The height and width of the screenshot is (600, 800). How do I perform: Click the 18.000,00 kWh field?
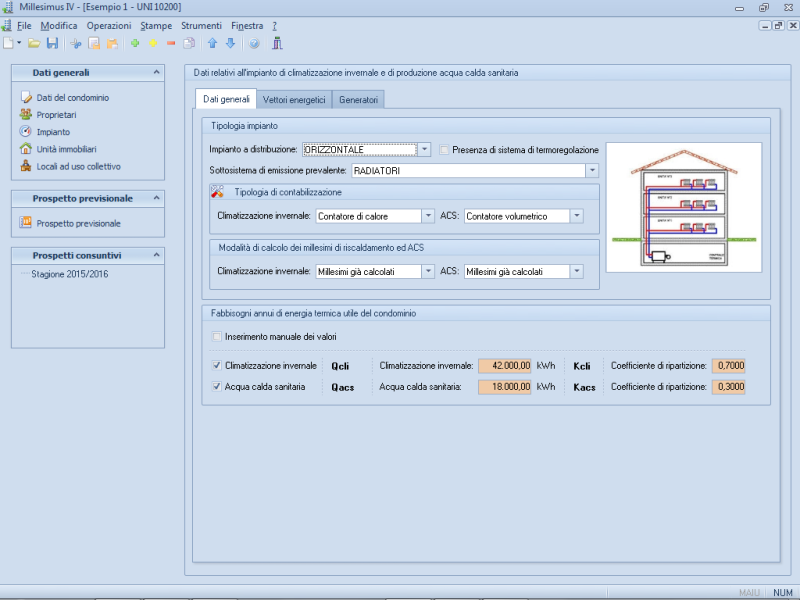point(505,387)
